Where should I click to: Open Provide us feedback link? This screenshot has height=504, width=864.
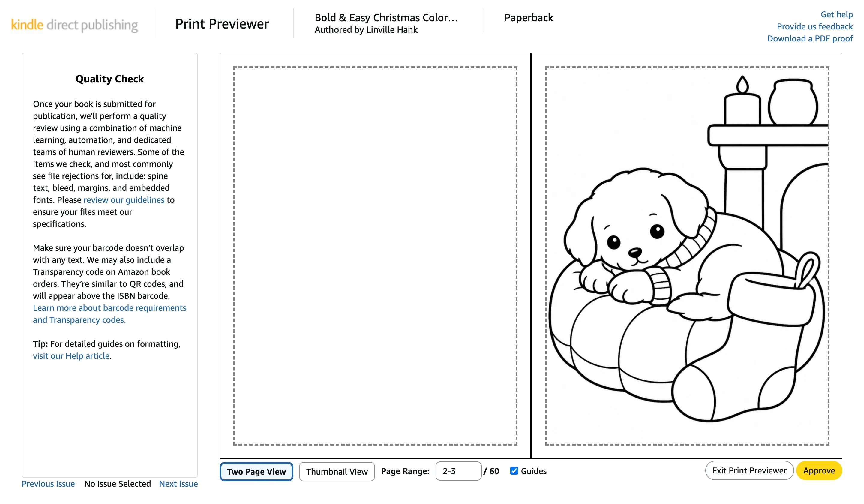pos(814,26)
